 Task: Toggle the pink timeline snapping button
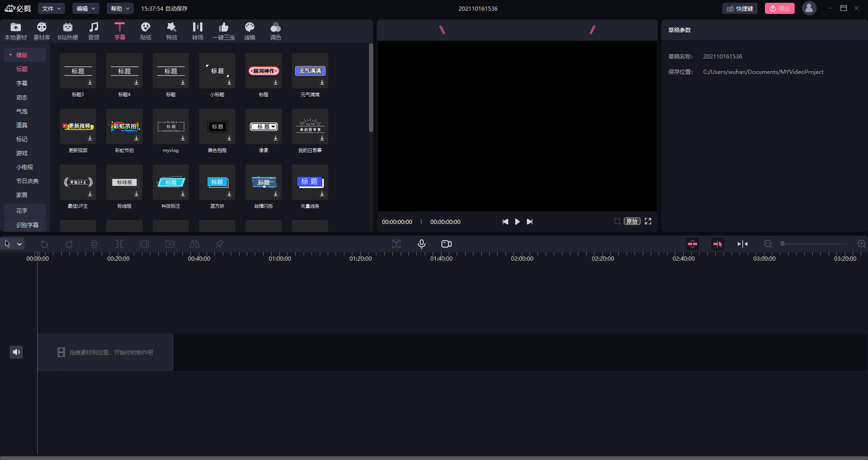(693, 244)
